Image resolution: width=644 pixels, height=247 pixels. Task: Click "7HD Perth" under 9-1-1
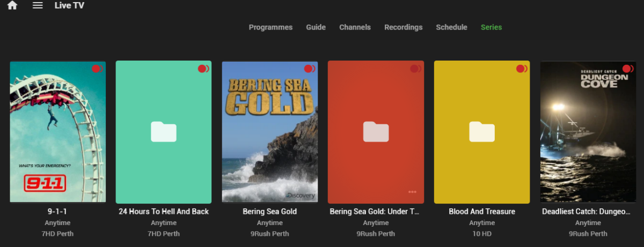(57, 234)
